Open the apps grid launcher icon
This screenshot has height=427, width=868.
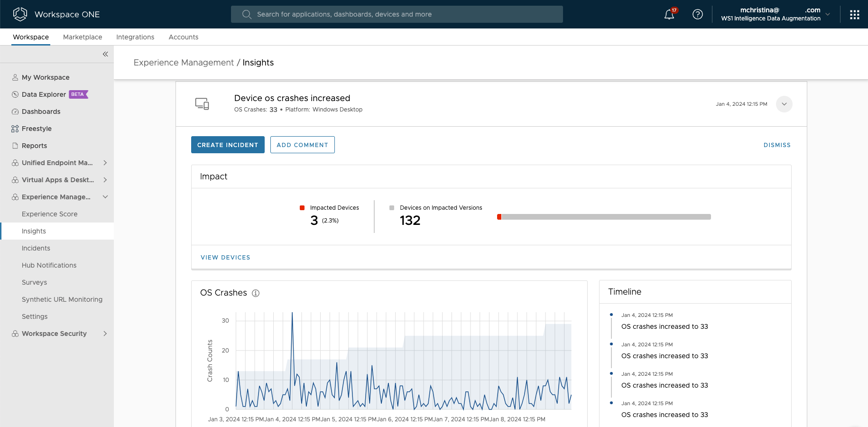click(x=854, y=15)
